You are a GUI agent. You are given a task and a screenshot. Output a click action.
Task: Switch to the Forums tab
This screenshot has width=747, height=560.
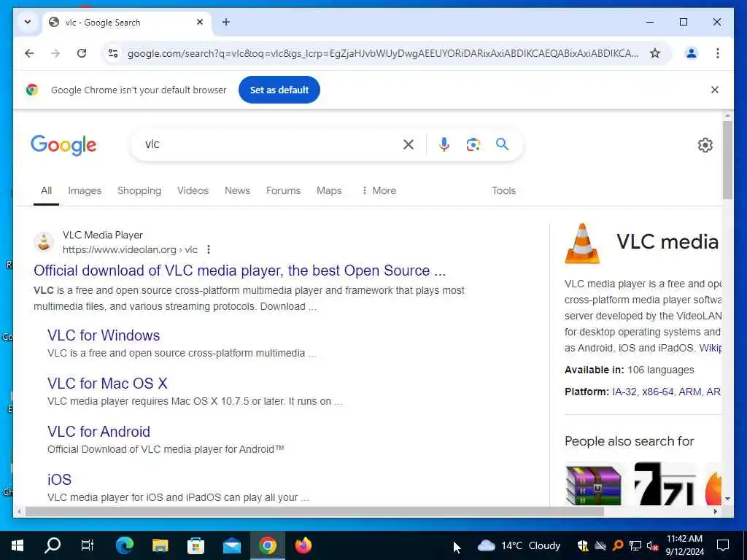pos(284,190)
